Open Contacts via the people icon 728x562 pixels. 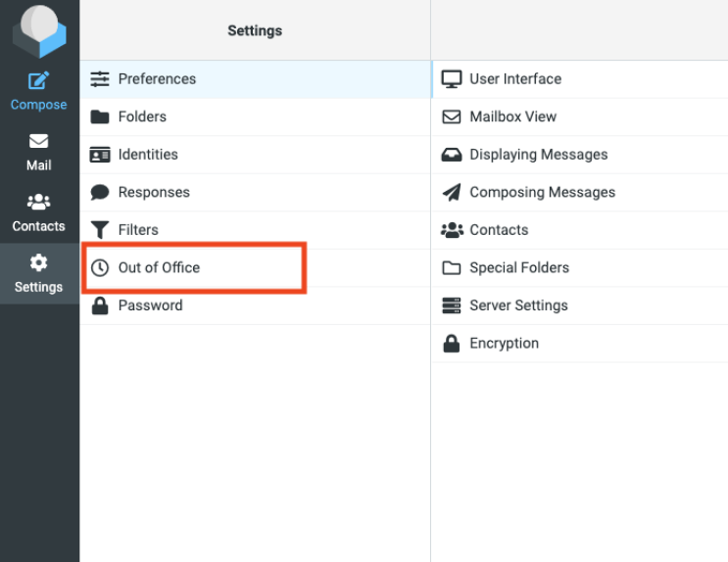pyautogui.click(x=39, y=203)
